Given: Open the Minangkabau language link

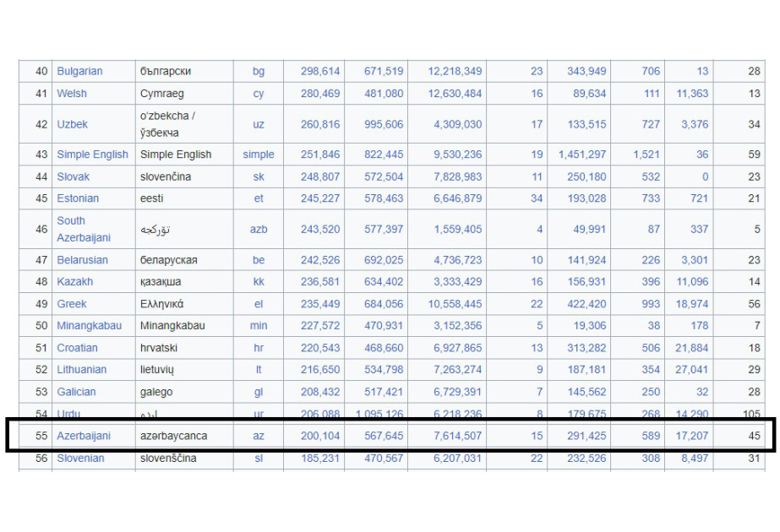Looking at the screenshot, I should click(x=89, y=326).
